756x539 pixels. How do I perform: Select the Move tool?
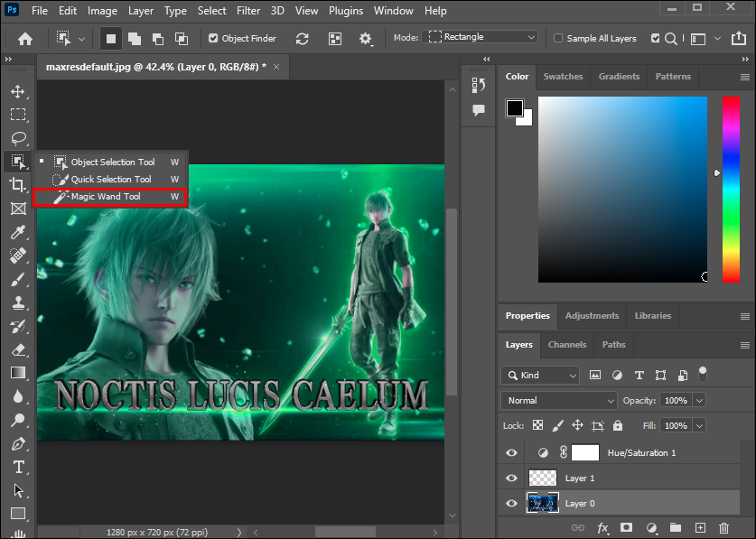(17, 91)
